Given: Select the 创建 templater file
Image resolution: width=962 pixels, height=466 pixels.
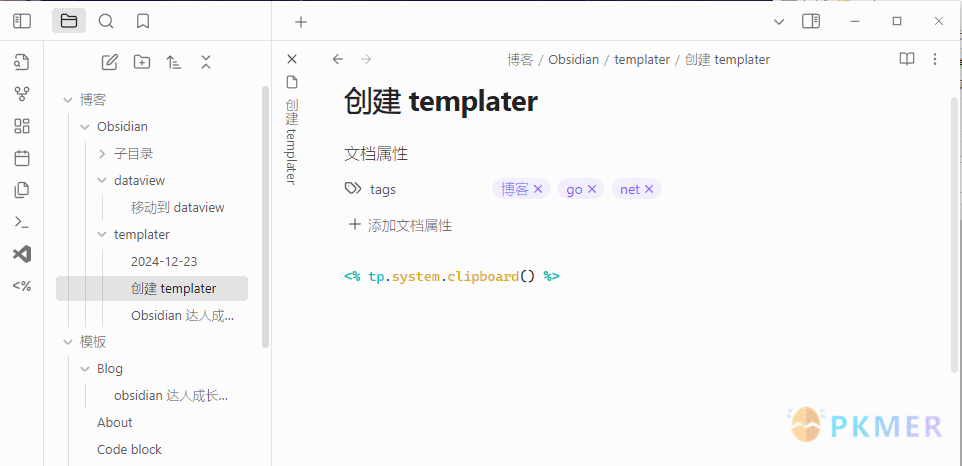Looking at the screenshot, I should (x=152, y=288).
